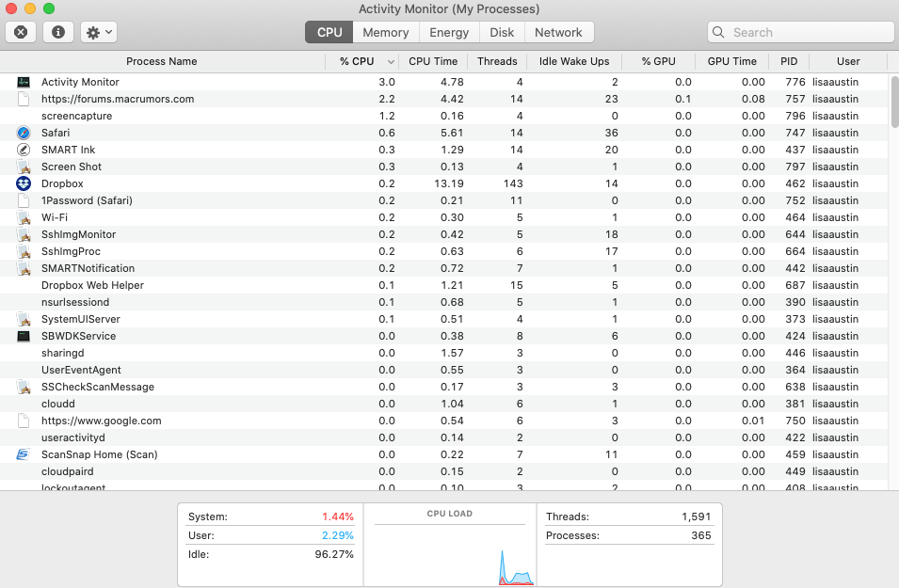Switch to the Memory tab
The width and height of the screenshot is (899, 588).
pos(386,32)
